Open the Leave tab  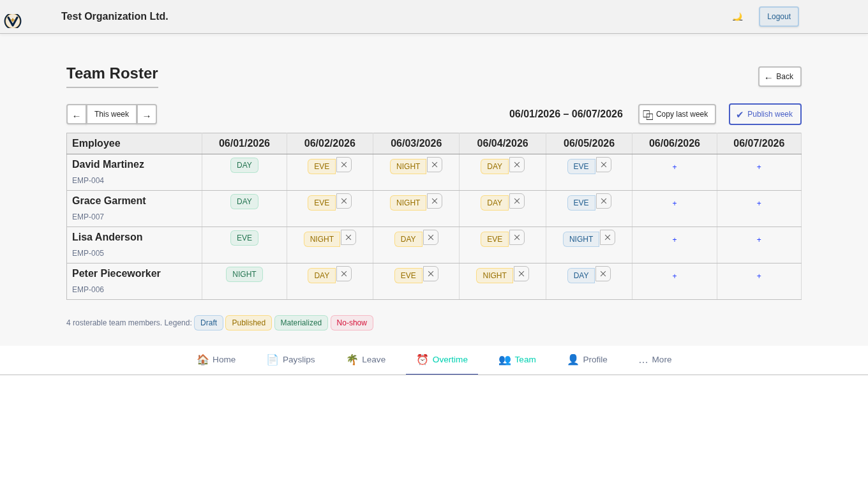click(x=366, y=359)
